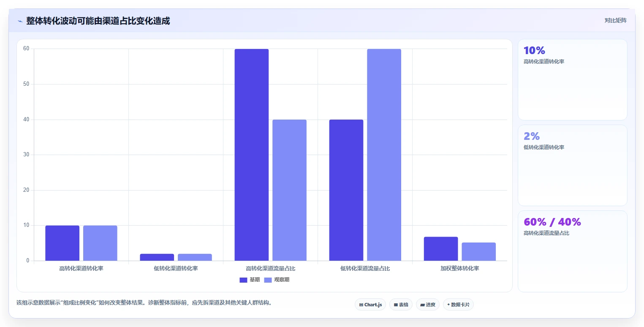Click the 基期 bar for 低转化渠道流量占比

[346, 190]
